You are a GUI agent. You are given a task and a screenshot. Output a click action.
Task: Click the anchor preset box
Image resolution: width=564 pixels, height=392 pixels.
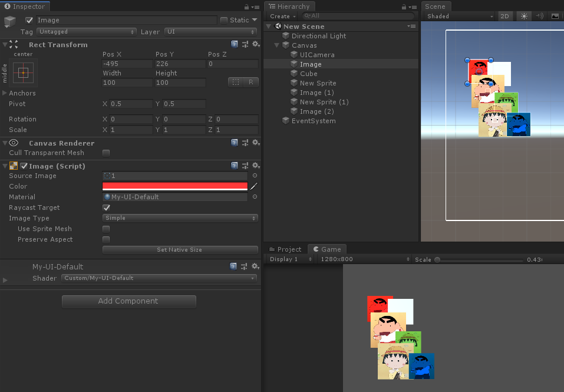24,73
